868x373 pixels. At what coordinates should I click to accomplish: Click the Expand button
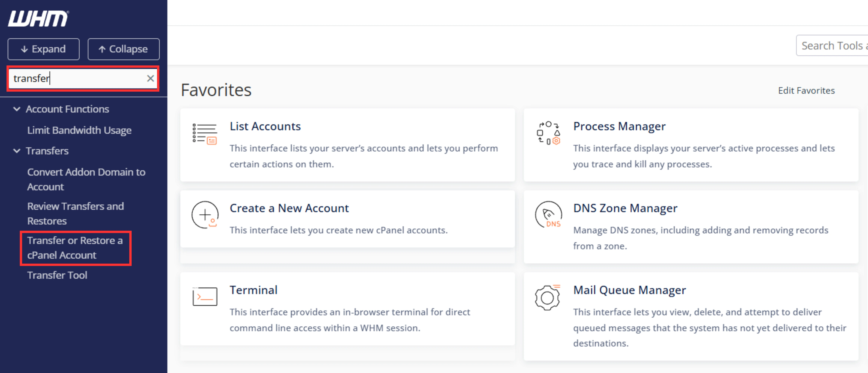44,49
